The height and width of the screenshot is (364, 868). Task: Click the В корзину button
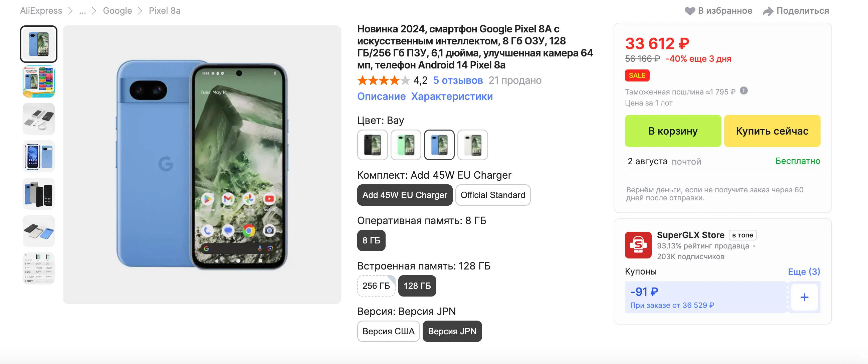pyautogui.click(x=673, y=131)
